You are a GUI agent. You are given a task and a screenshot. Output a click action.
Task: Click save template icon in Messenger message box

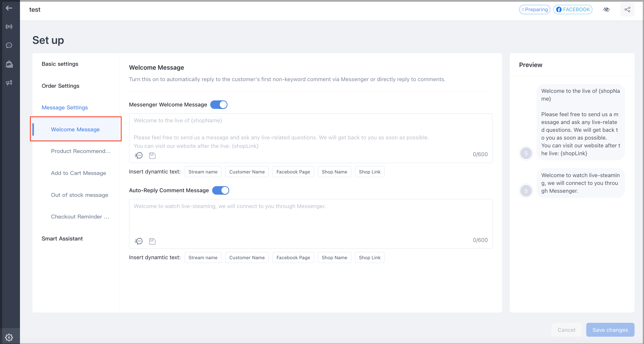pos(152,155)
